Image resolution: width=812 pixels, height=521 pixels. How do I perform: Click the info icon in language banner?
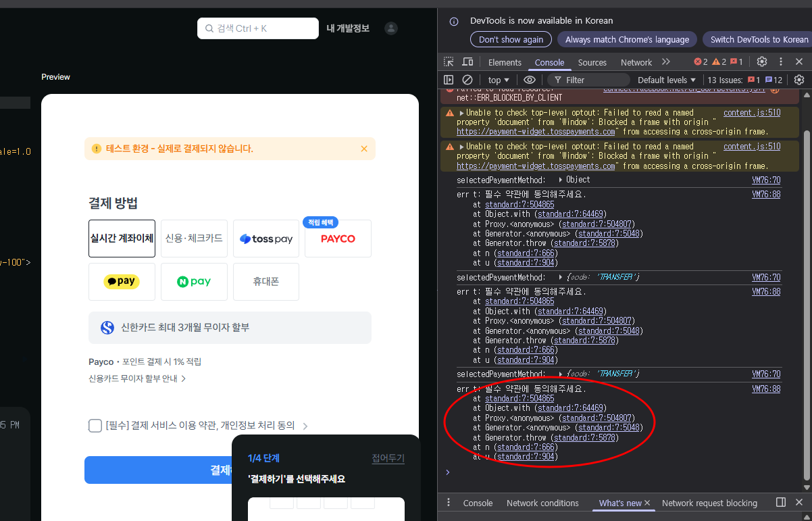(454, 21)
